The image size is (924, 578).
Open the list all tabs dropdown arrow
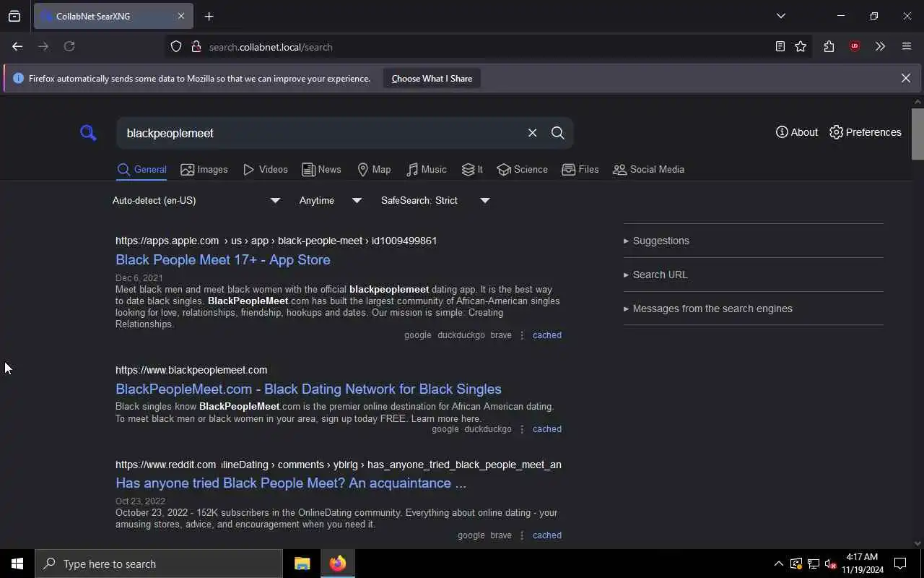coord(780,16)
